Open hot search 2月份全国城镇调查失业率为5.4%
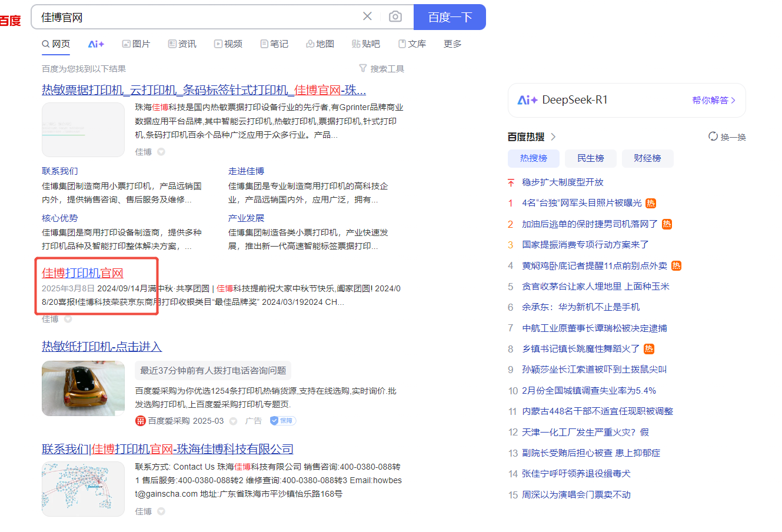Viewport: 782px width, 532px height. click(588, 390)
